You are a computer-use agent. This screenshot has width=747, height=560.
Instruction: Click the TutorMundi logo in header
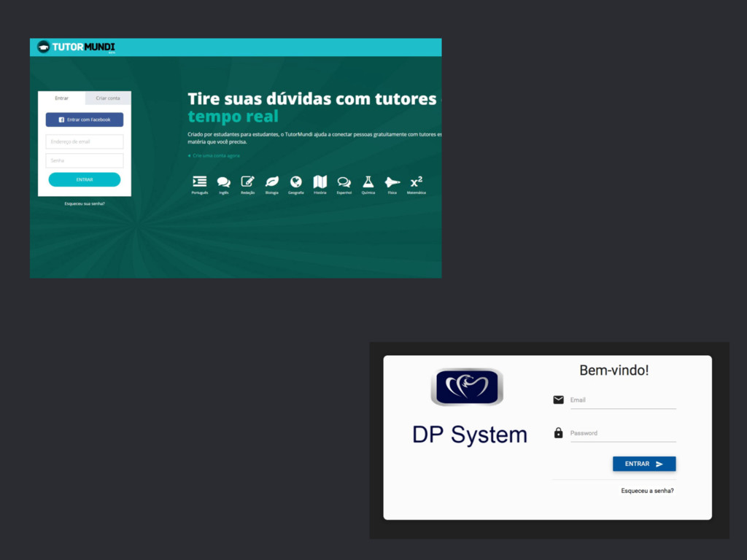(76, 47)
